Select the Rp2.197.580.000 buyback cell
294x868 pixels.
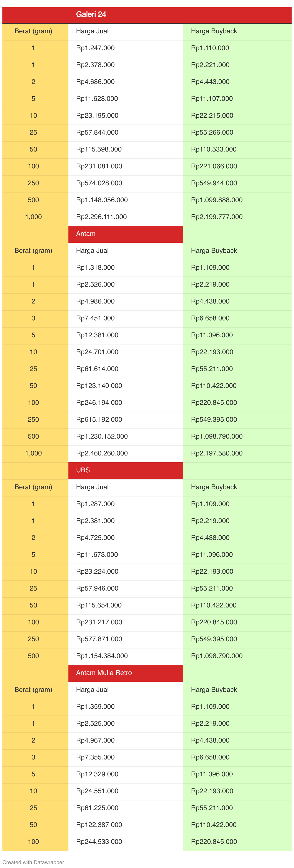click(217, 453)
